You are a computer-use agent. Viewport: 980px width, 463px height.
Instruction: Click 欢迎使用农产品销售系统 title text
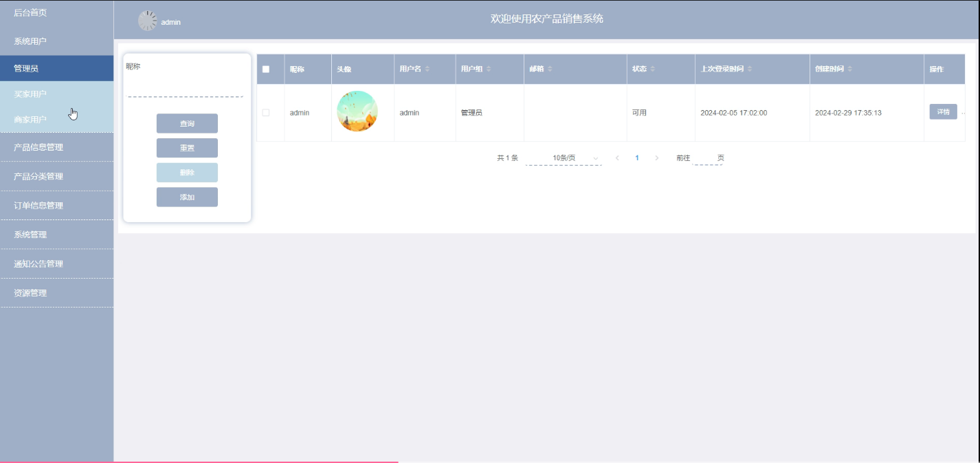(547, 19)
